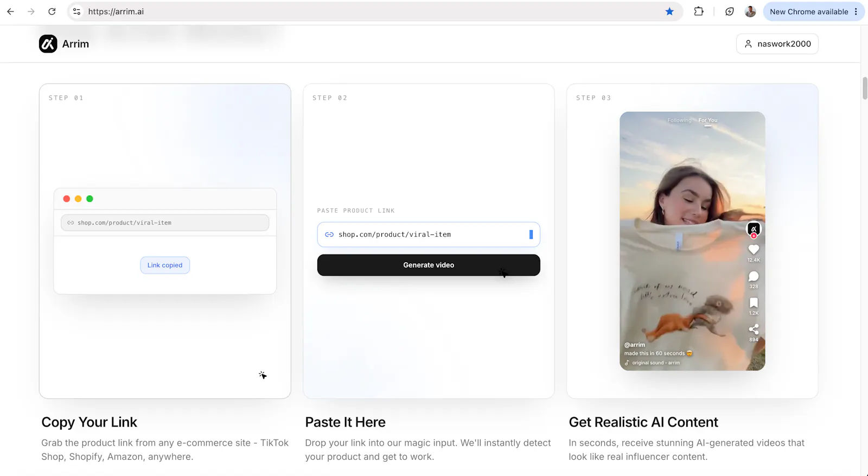Screen dimensions: 868x476
Task: Open the Chrome three-dot menu
Action: [x=856, y=11]
